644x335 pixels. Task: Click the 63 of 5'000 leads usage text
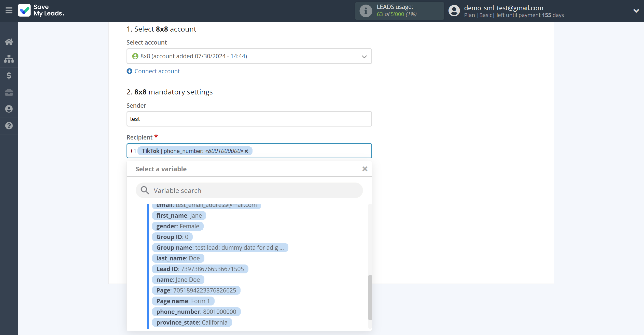(397, 14)
